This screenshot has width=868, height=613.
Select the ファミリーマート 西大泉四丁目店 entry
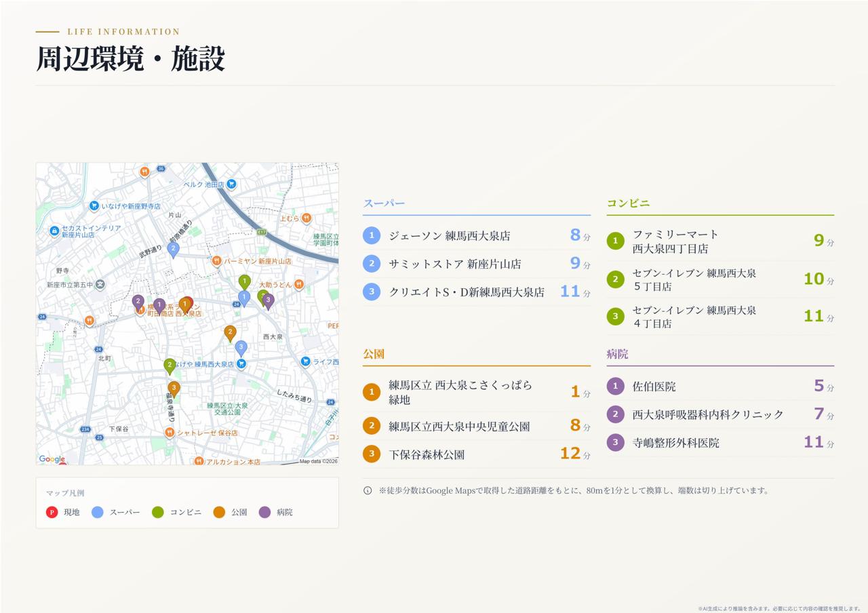pyautogui.click(x=720, y=241)
